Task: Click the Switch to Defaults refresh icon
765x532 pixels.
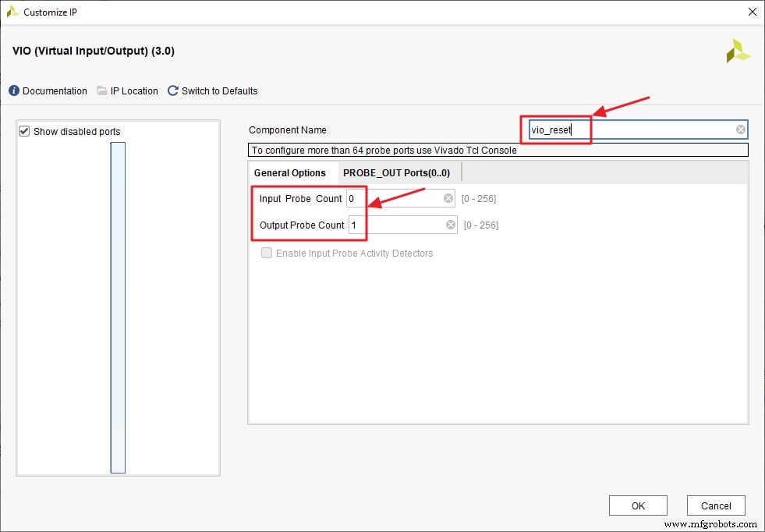Action: coord(172,90)
